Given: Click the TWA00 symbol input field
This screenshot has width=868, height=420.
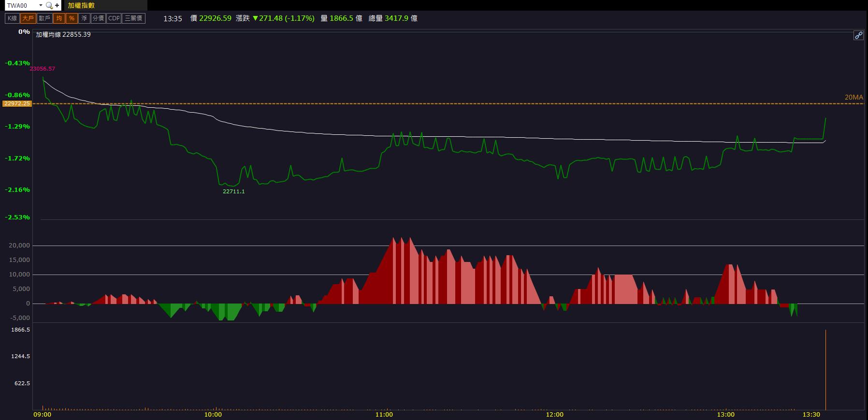Looking at the screenshot, I should point(21,6).
